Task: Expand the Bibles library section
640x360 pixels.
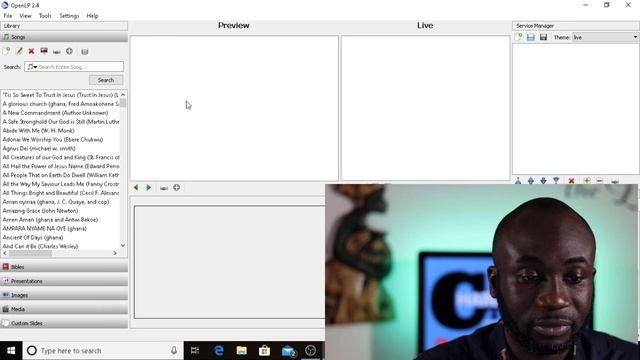Action: [x=64, y=267]
